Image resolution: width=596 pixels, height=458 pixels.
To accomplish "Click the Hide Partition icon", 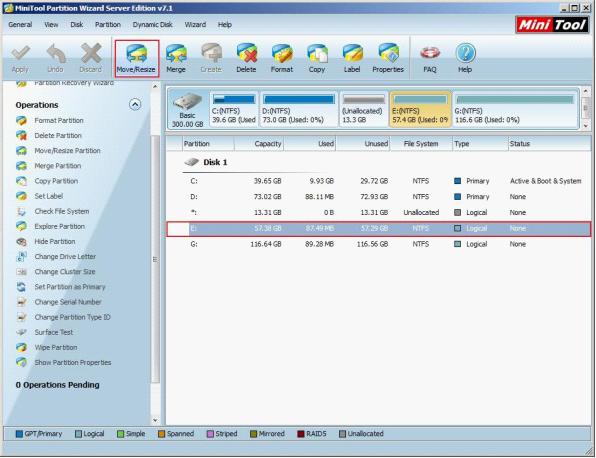I will tap(22, 242).
